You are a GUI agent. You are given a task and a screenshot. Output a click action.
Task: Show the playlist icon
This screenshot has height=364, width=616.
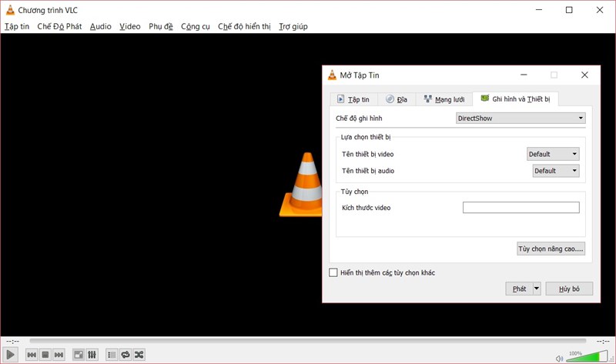(112, 355)
